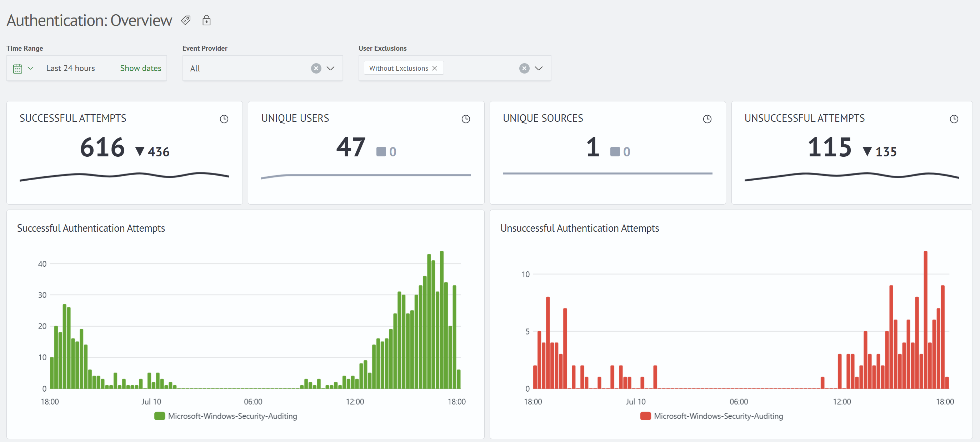Open the calendar icon in Time Range
Screen dimensions: 980x442
coord(17,69)
